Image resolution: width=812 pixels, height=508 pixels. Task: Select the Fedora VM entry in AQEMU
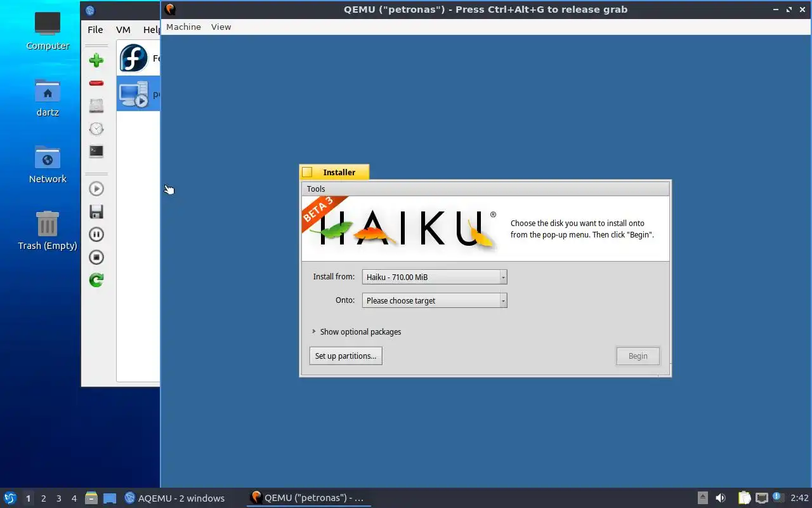[138, 58]
